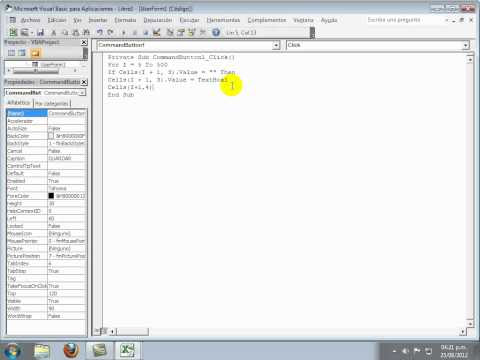Viewport: 480px width, 360px height.
Task: Expand the object selector in Properties panel
Action: [x=83, y=93]
